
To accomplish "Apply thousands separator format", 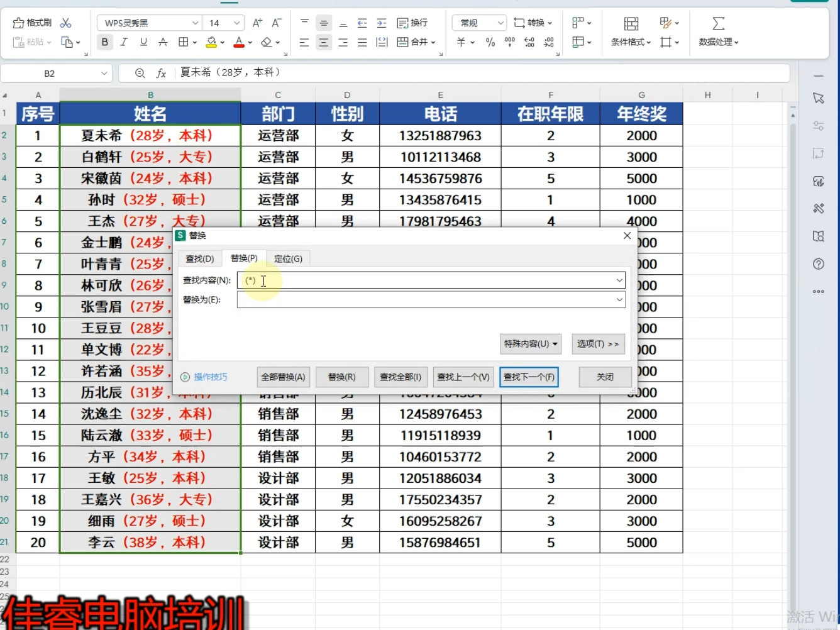I will click(510, 42).
